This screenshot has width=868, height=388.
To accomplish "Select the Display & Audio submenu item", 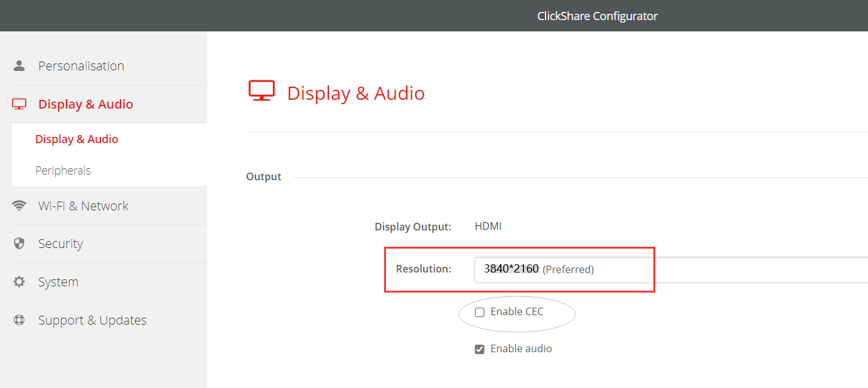I will pyautogui.click(x=77, y=139).
